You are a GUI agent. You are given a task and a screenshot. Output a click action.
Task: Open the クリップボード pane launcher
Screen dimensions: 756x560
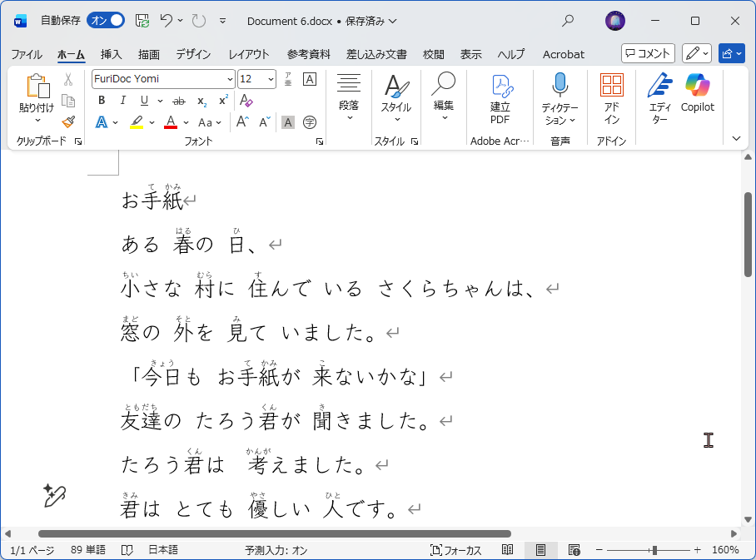[x=78, y=141]
